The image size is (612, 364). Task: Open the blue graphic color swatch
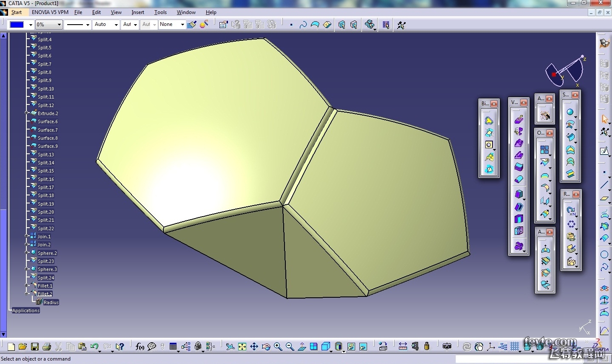[17, 25]
